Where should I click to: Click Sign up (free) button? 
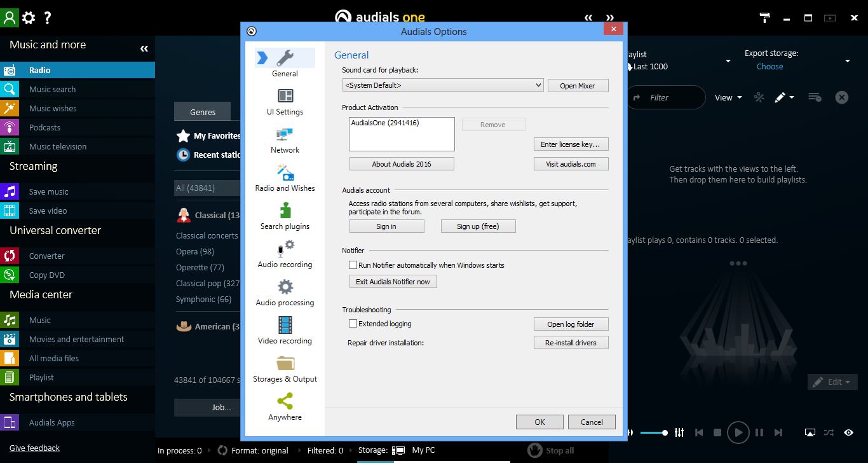tap(478, 226)
